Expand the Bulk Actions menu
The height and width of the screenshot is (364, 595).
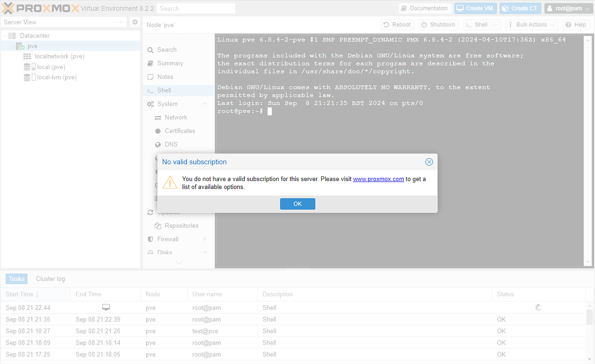(531, 25)
